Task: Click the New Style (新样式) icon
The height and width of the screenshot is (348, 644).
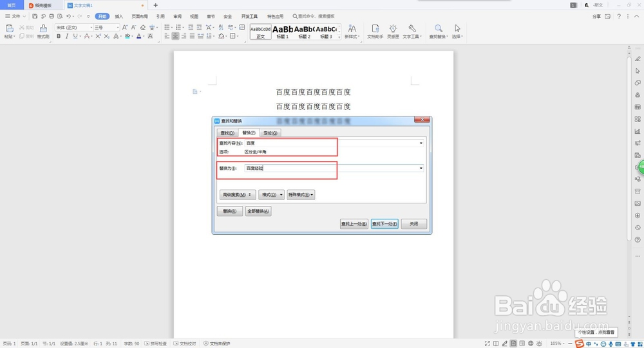Action: coord(352,31)
